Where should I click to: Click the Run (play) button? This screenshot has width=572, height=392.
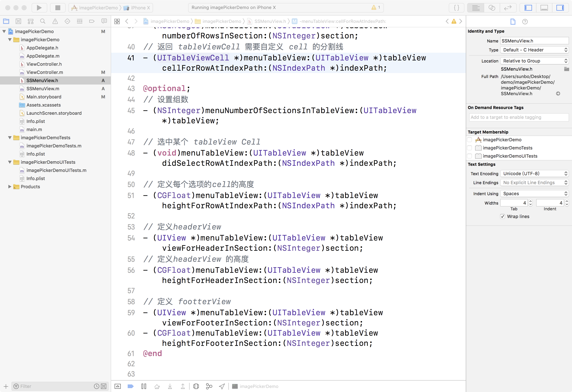pyautogui.click(x=39, y=8)
